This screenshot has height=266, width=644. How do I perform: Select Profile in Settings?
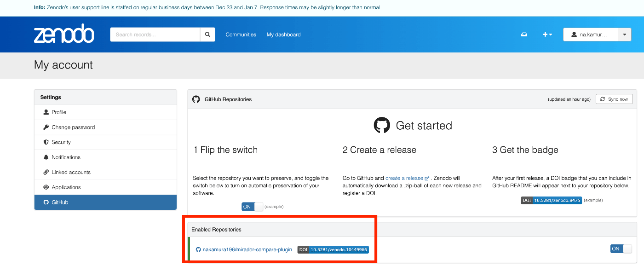click(105, 112)
